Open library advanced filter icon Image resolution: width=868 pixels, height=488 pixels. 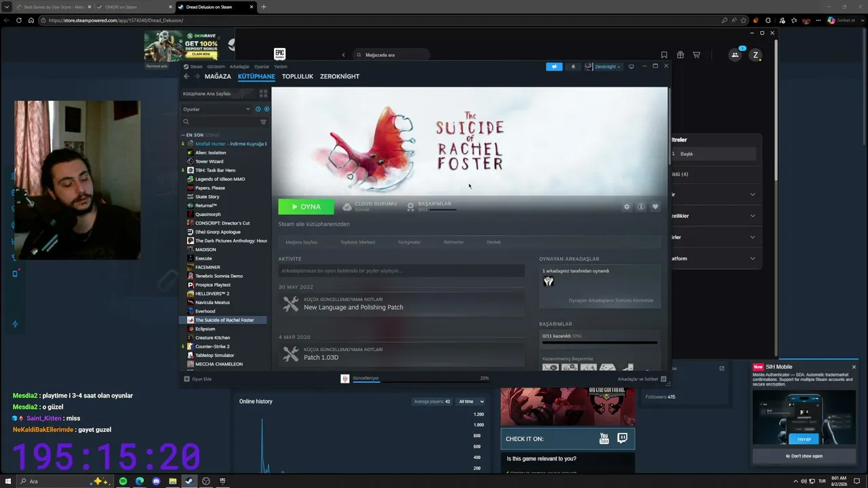point(264,122)
